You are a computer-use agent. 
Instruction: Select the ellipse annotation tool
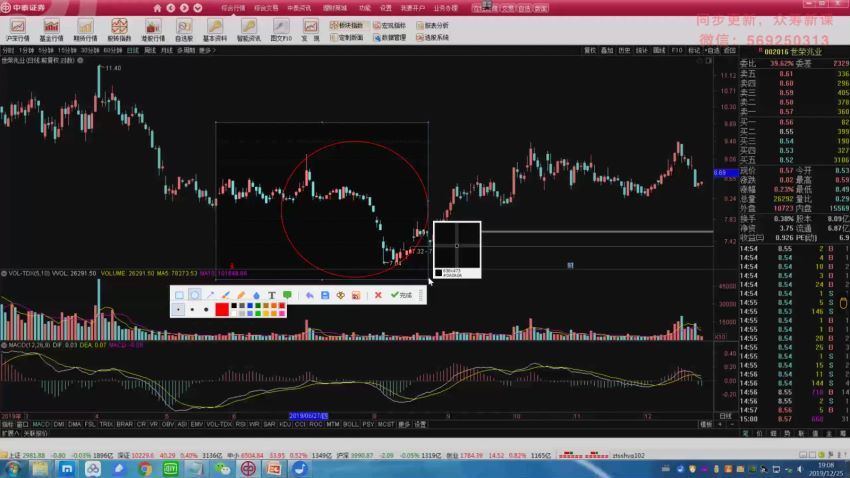(x=195, y=295)
